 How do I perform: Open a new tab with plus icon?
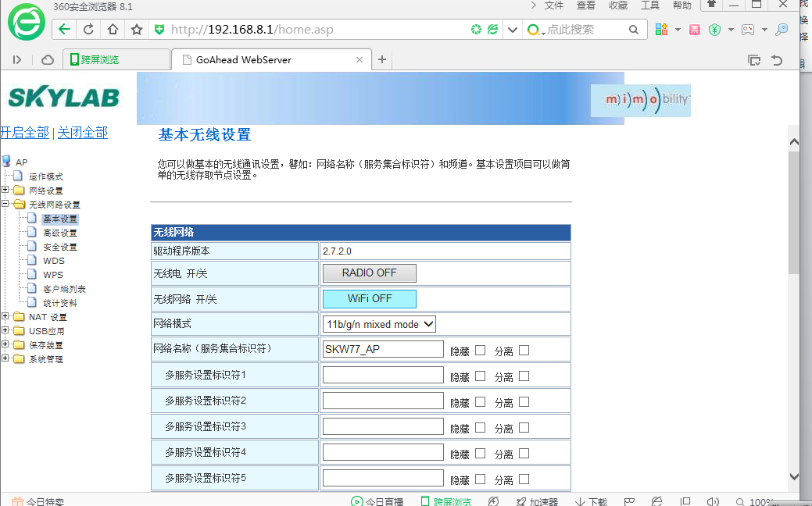[x=382, y=59]
